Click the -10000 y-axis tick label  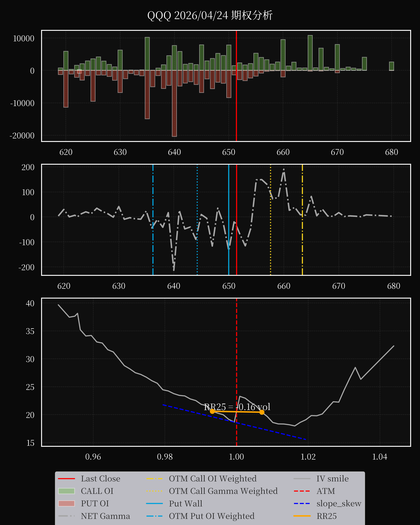tap(22, 103)
